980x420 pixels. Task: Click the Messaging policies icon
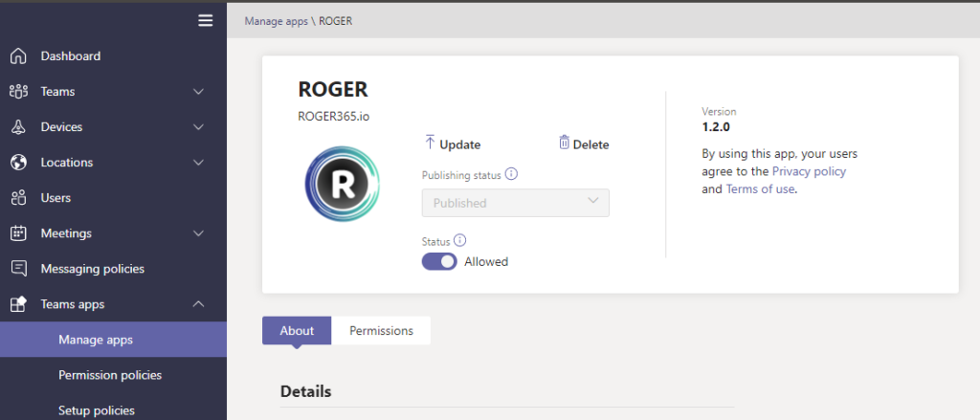18,269
